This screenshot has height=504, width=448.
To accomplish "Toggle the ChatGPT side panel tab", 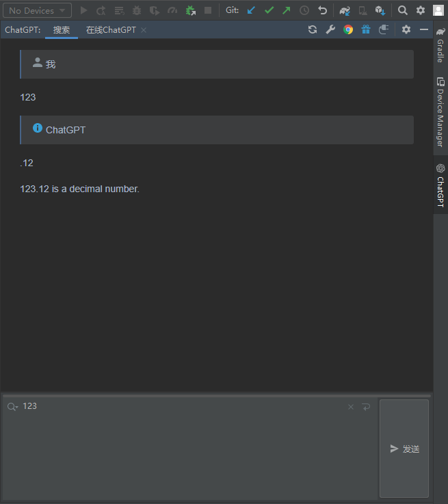I will point(440,186).
